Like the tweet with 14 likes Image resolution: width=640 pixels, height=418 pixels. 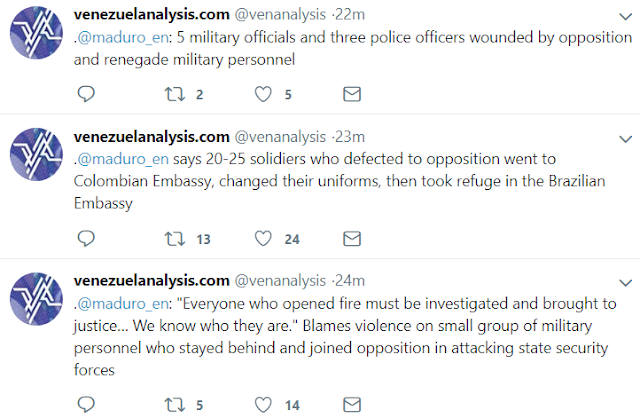[263, 405]
